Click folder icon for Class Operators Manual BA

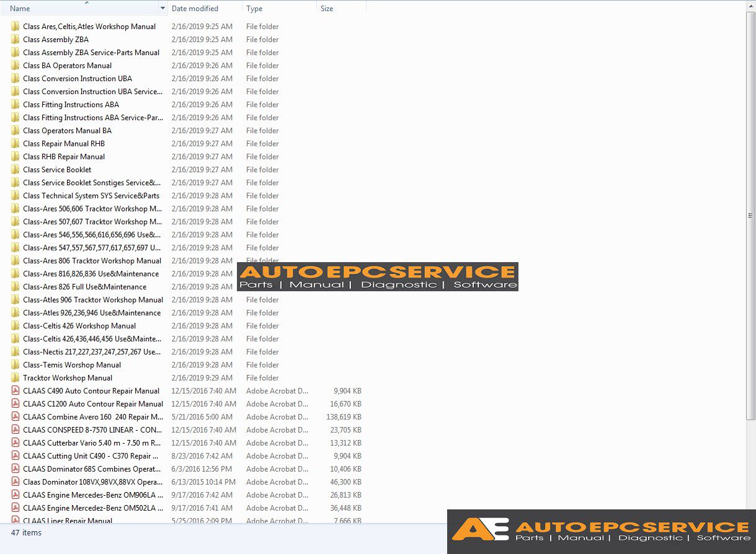tap(15, 131)
